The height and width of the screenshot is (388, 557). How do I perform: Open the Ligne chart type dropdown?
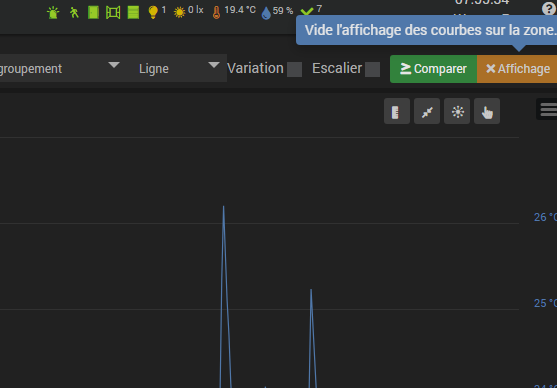click(x=176, y=68)
